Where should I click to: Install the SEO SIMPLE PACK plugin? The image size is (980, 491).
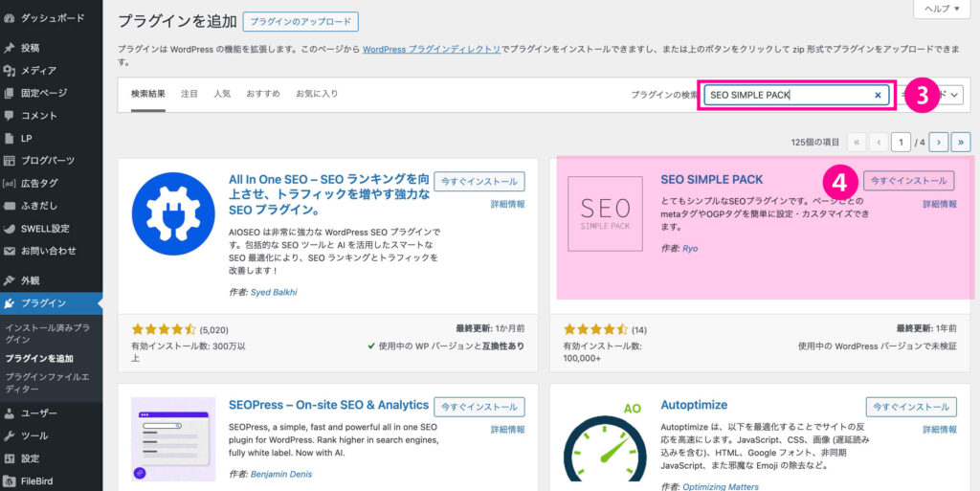click(908, 181)
